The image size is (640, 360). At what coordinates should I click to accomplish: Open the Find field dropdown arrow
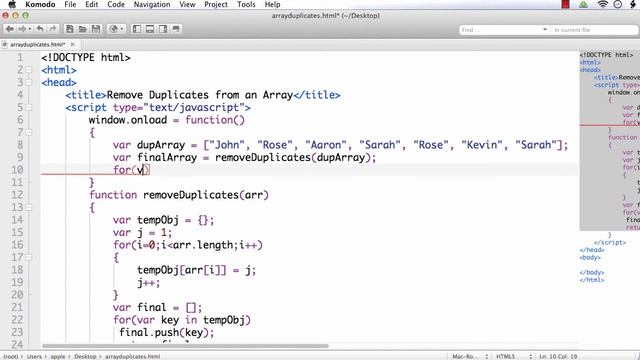pyautogui.click(x=545, y=30)
